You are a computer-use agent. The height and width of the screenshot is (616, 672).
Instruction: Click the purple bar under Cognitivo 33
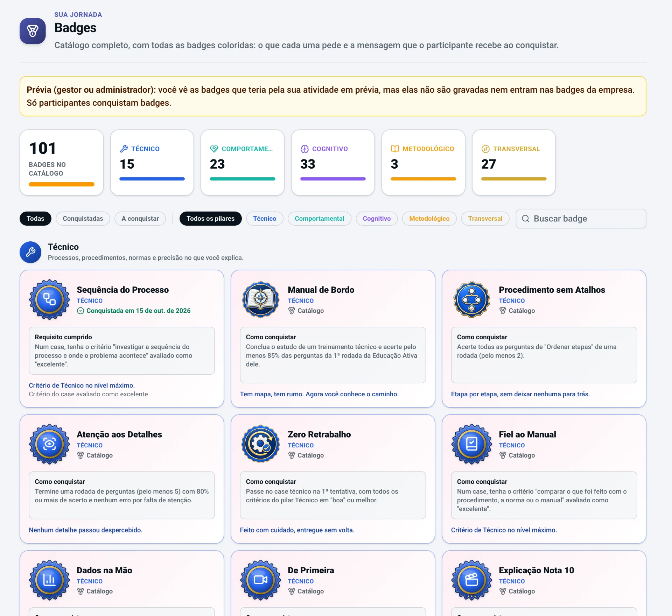[333, 179]
